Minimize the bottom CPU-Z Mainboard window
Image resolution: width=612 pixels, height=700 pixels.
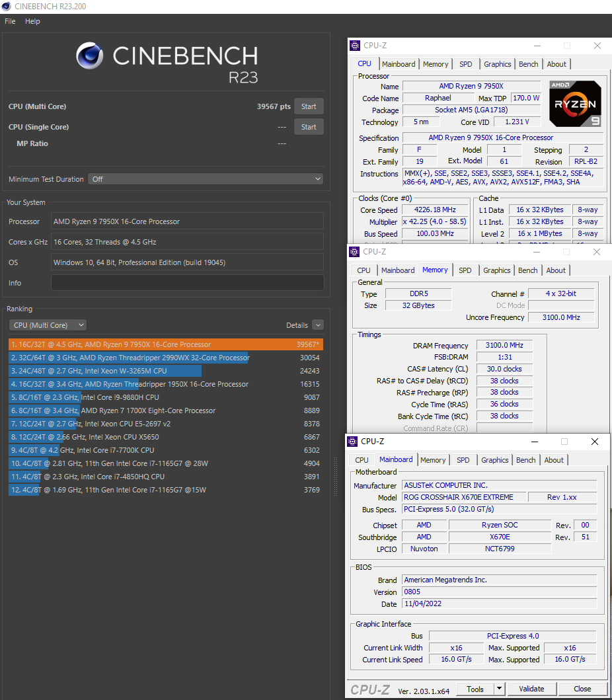click(533, 442)
